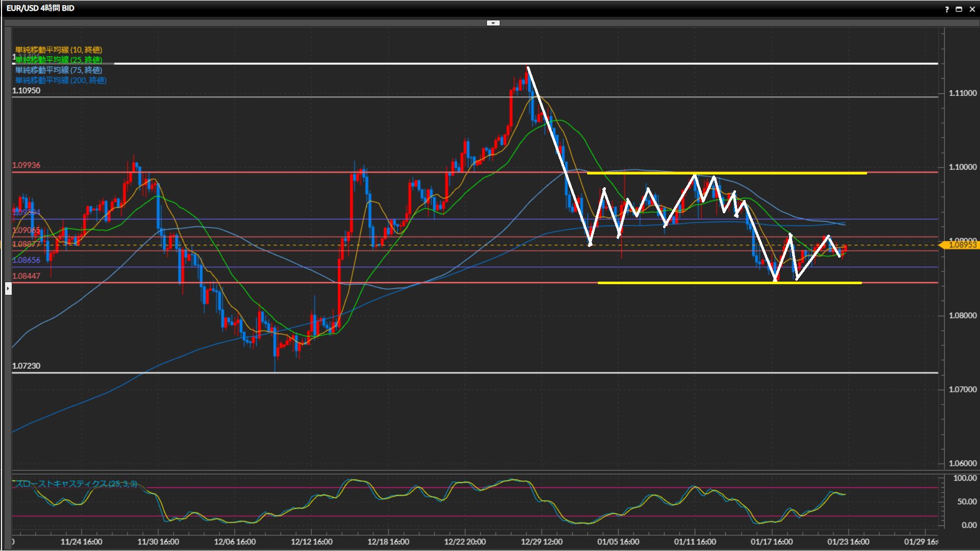Image resolution: width=980 pixels, height=551 pixels.
Task: Select the 1.10950 horizontal line label
Action: (26, 91)
